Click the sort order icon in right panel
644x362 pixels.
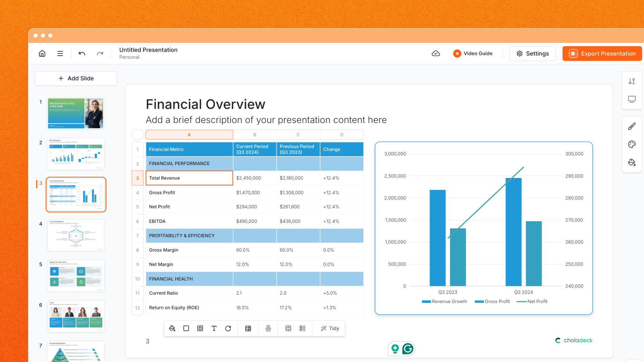click(x=632, y=81)
